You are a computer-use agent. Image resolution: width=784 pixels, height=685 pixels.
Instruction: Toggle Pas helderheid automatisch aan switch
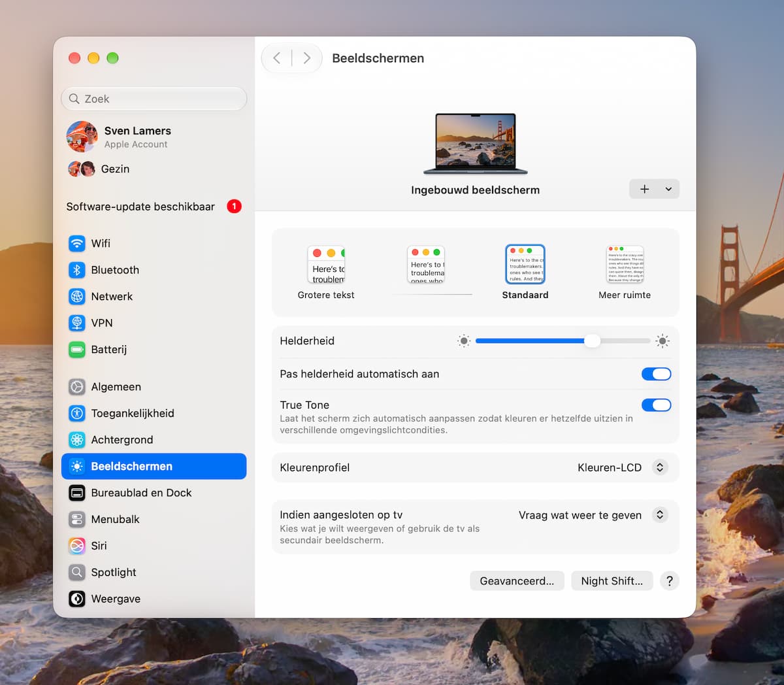click(657, 374)
